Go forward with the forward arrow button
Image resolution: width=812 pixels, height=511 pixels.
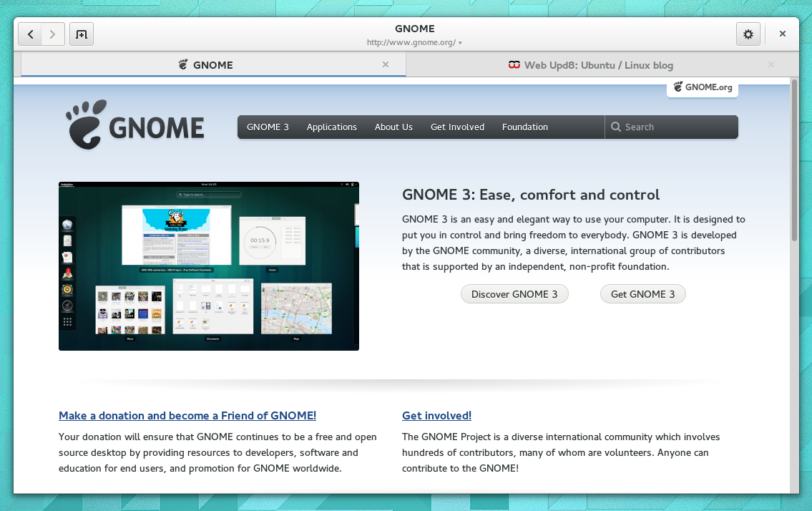(53, 34)
